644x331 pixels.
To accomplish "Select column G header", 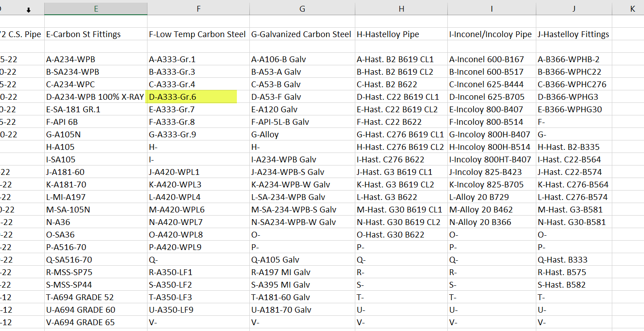I will [302, 8].
